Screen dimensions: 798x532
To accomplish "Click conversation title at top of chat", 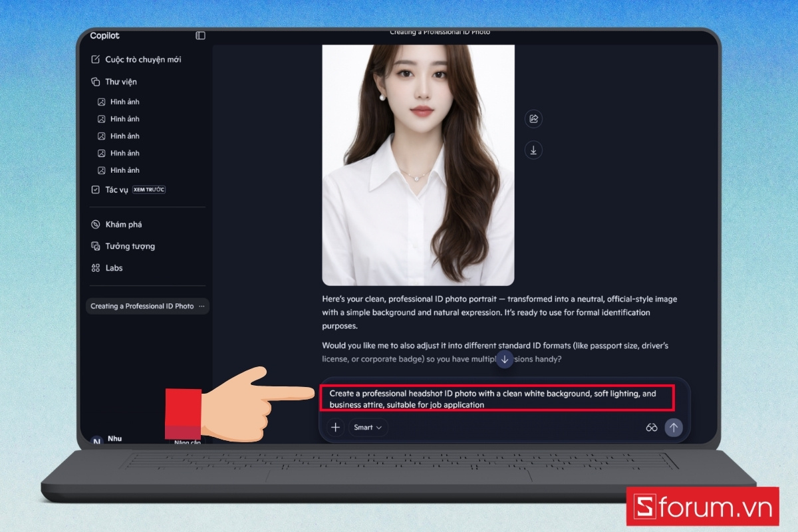I will click(x=440, y=32).
